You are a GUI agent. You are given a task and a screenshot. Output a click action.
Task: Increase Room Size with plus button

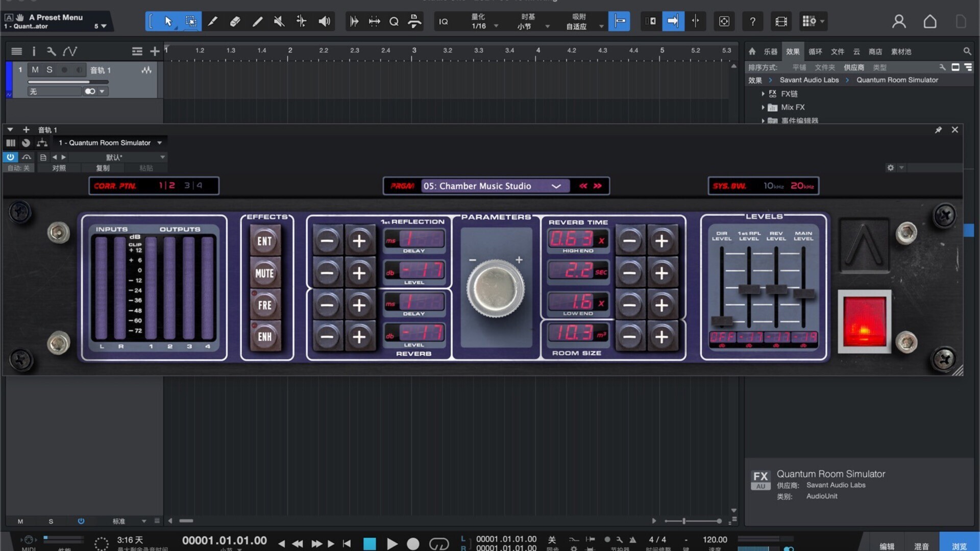tap(661, 337)
